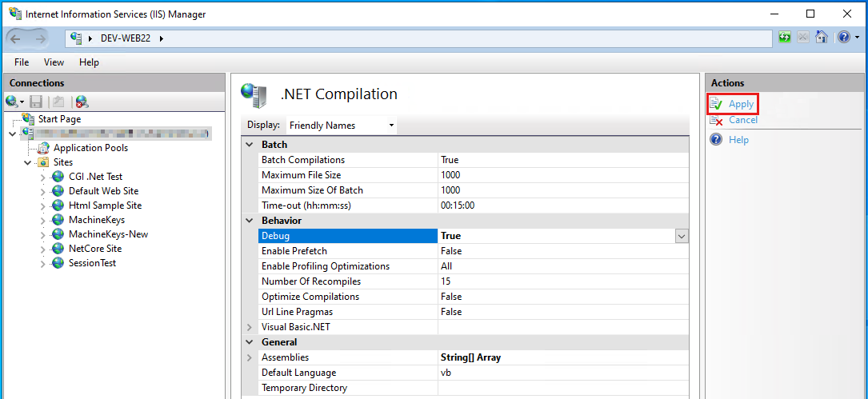Image resolution: width=868 pixels, height=399 pixels.
Task: Collapse the Sites tree node
Action: [x=28, y=162]
